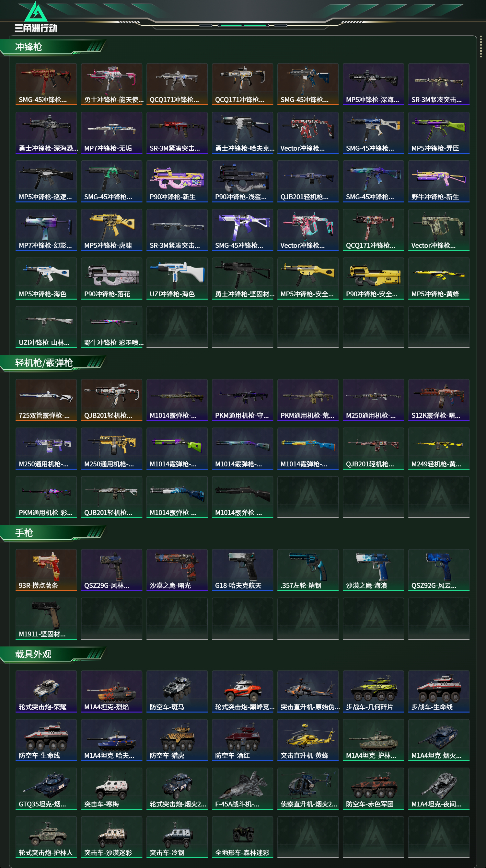Click the vertical scrollbar handle at top right
The height and width of the screenshot is (868, 486).
point(481,47)
